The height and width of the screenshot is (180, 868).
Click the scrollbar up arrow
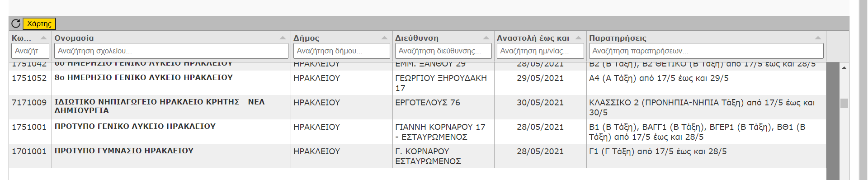tap(844, 67)
